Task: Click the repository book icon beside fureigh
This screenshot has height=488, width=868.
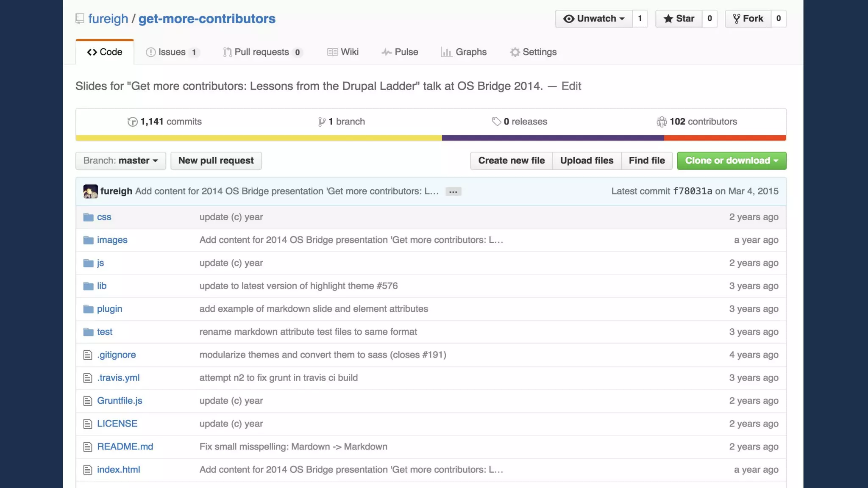Action: click(x=80, y=19)
